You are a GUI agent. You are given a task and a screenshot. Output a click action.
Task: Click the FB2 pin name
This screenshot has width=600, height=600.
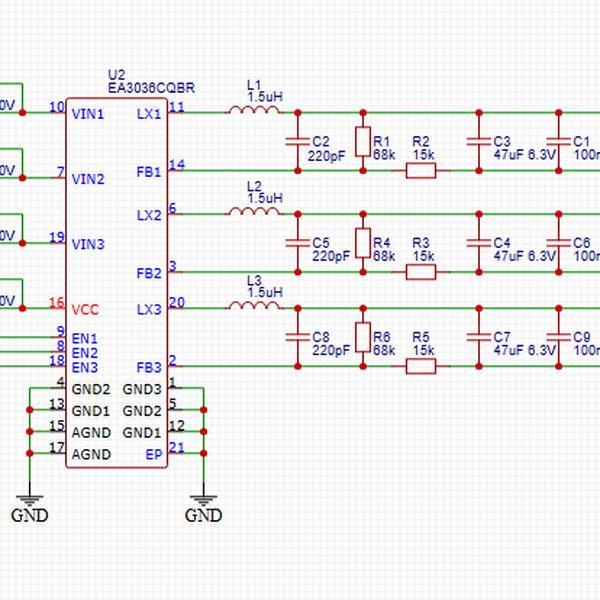click(x=149, y=273)
